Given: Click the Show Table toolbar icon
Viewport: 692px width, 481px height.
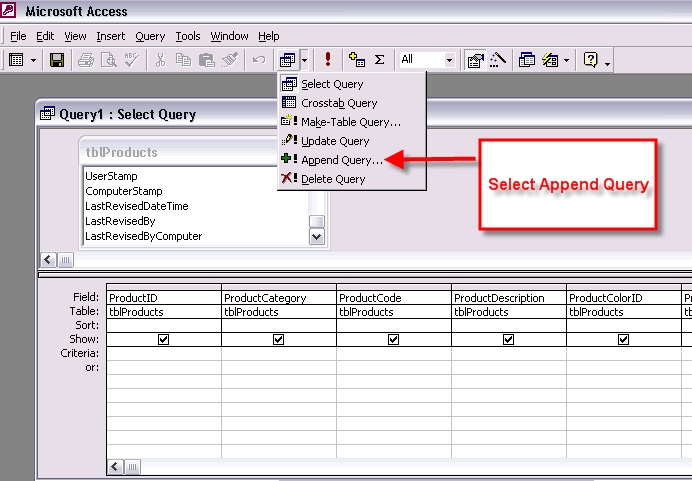Looking at the screenshot, I should pos(357,60).
